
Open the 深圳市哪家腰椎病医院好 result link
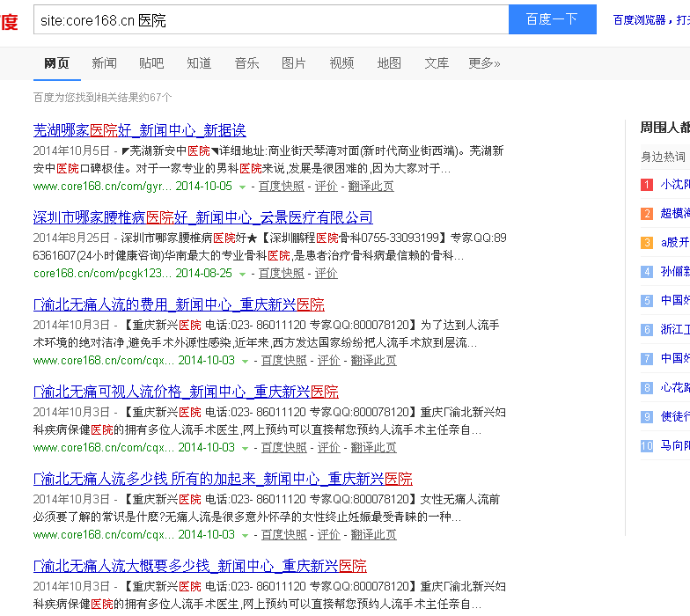click(x=202, y=217)
